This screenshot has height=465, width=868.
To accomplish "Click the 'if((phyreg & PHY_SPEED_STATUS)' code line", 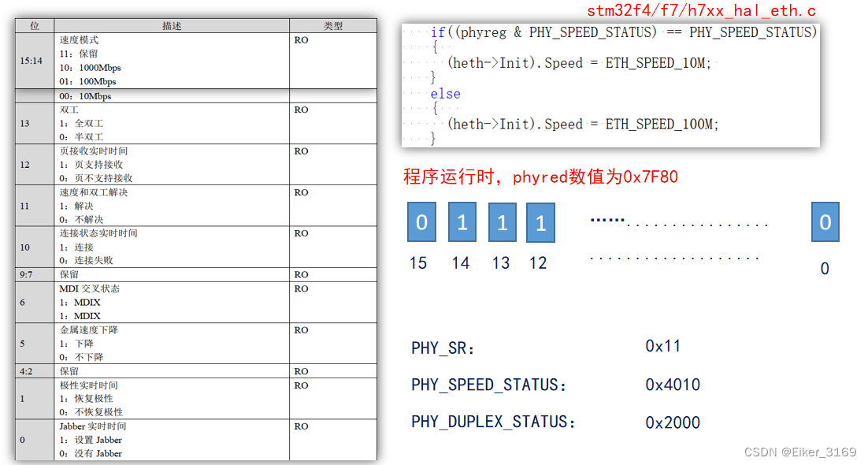I will (x=624, y=32).
